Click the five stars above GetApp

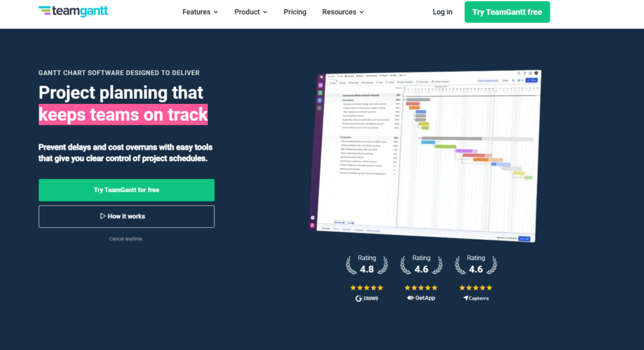421,288
